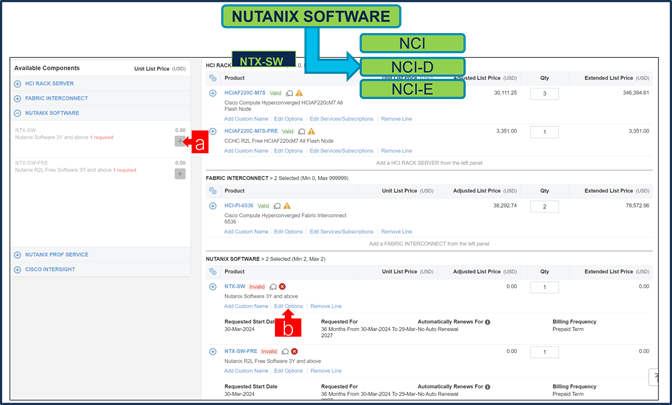This screenshot has height=405, width=672.
Task: Expand the HCIAF220C-M7S-FRE product row
Action: click(x=213, y=132)
